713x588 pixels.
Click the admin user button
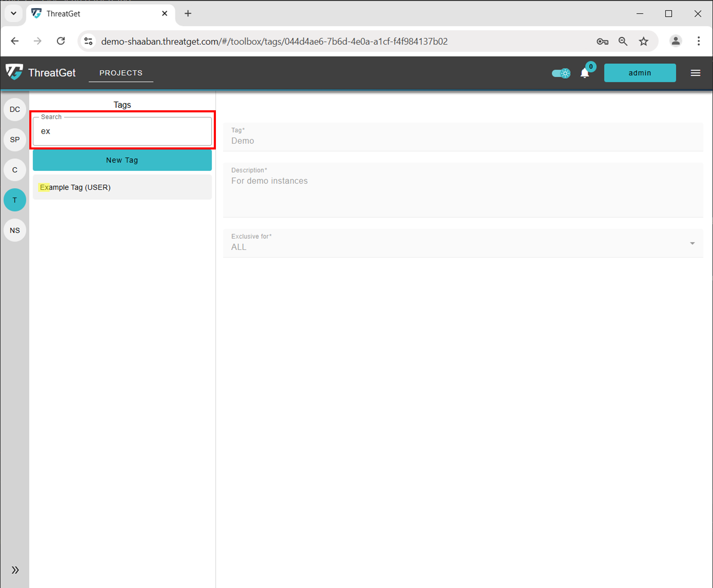pos(640,73)
